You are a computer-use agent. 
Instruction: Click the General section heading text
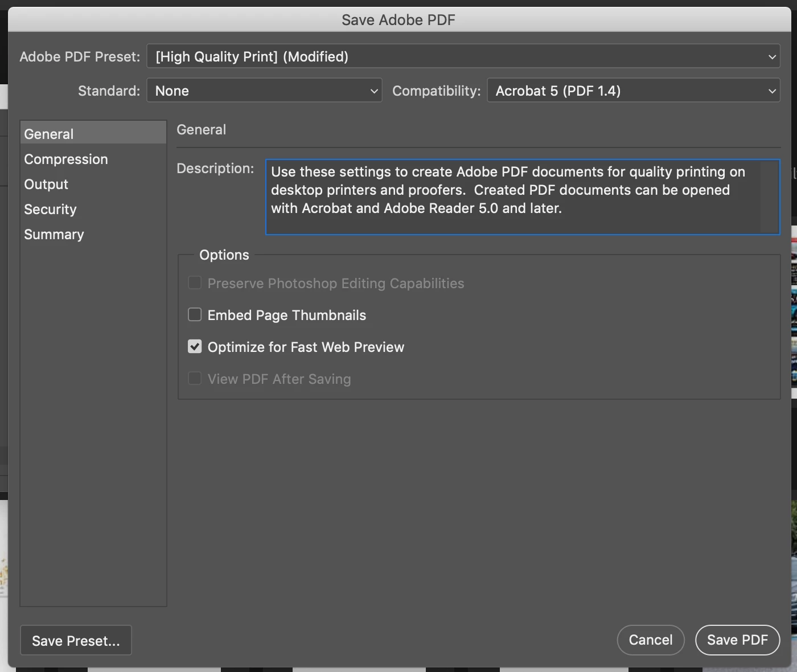[202, 130]
